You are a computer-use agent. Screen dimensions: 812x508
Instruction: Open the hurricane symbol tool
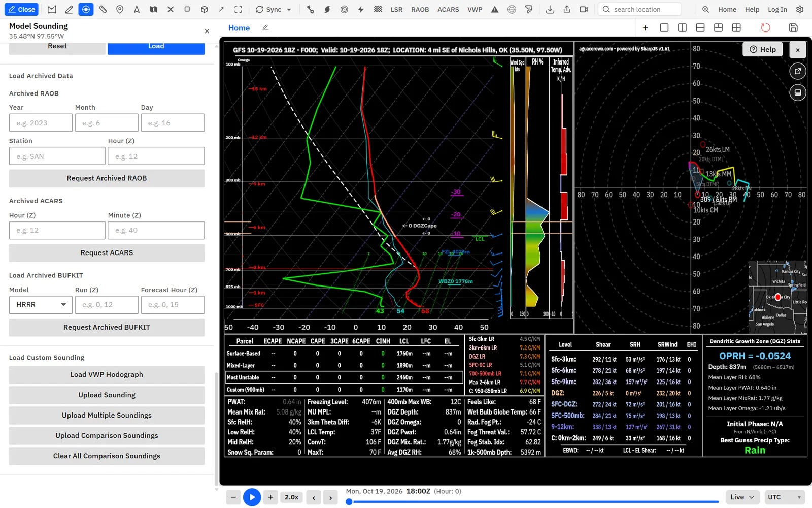pos(327,9)
